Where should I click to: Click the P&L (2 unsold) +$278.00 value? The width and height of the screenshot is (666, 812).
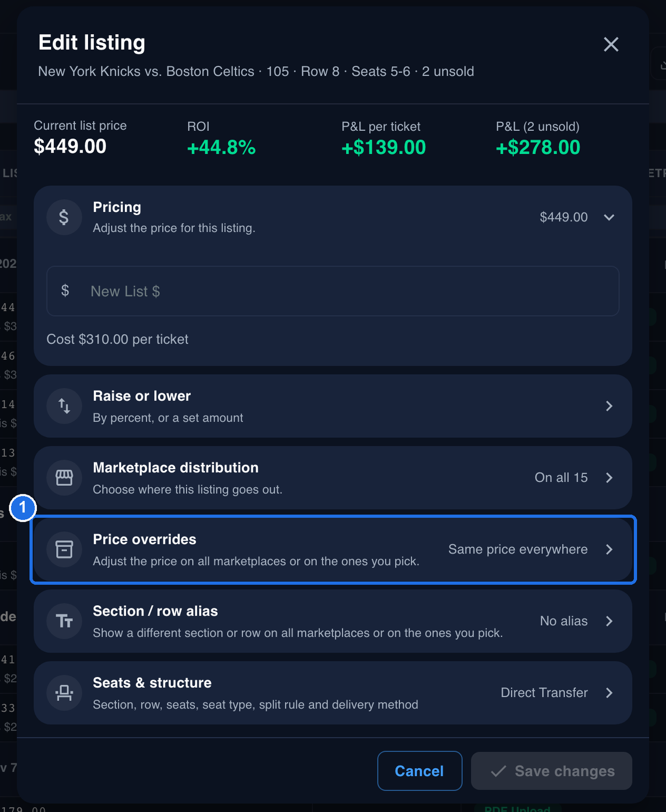click(538, 147)
